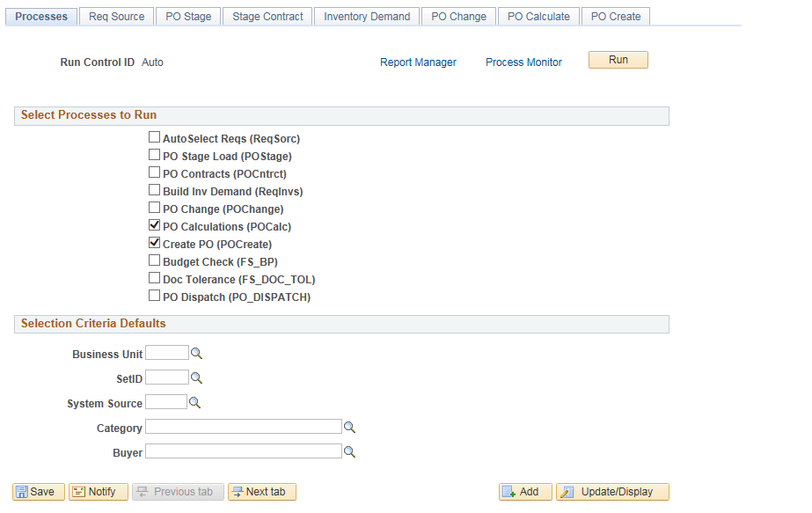This screenshot has height=513, width=812.
Task: Open the Report Manager link
Action: click(x=418, y=62)
